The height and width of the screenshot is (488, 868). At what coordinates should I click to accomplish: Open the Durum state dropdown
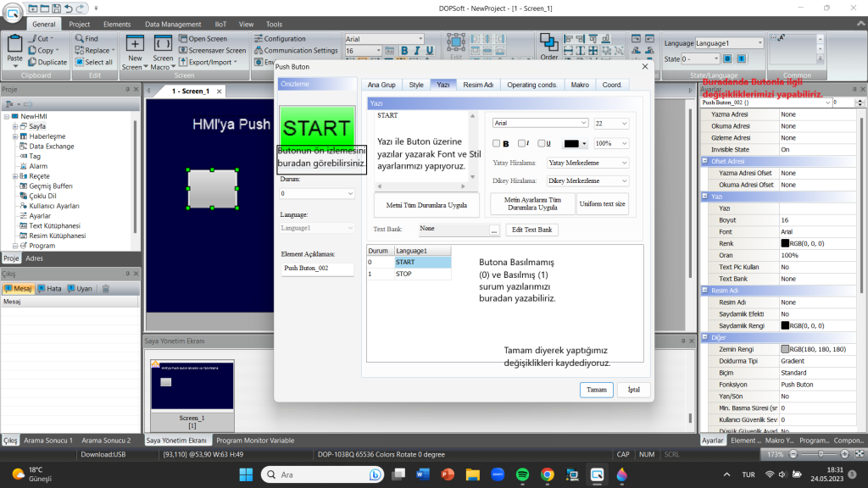(x=317, y=194)
